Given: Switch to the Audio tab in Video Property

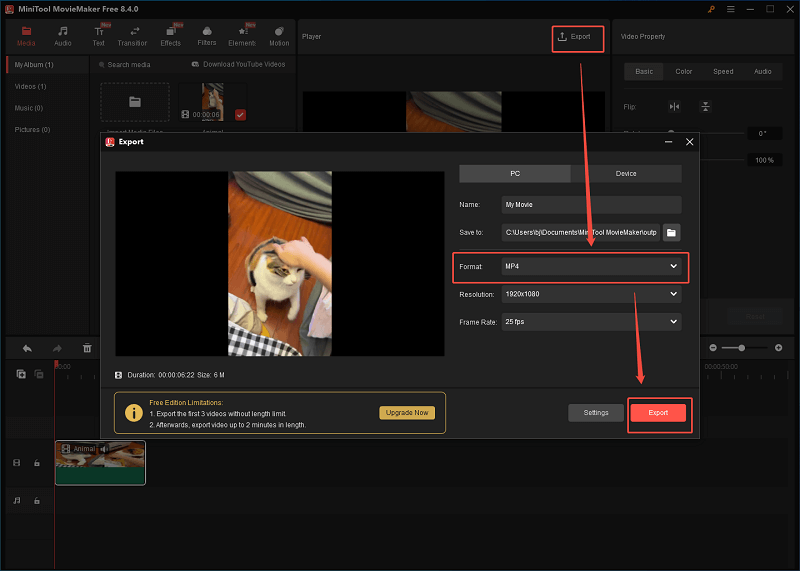Looking at the screenshot, I should pos(763,71).
